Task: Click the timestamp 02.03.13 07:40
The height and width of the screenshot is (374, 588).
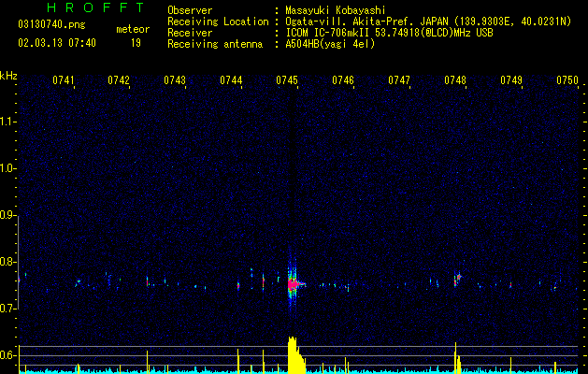Action: 57,43
